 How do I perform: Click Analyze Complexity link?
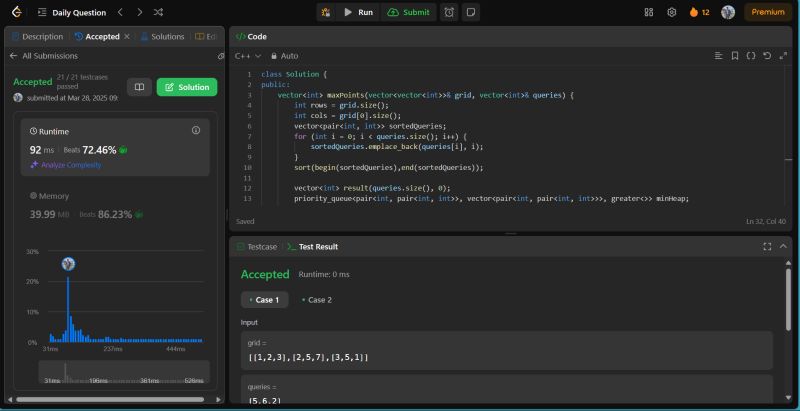(65, 165)
